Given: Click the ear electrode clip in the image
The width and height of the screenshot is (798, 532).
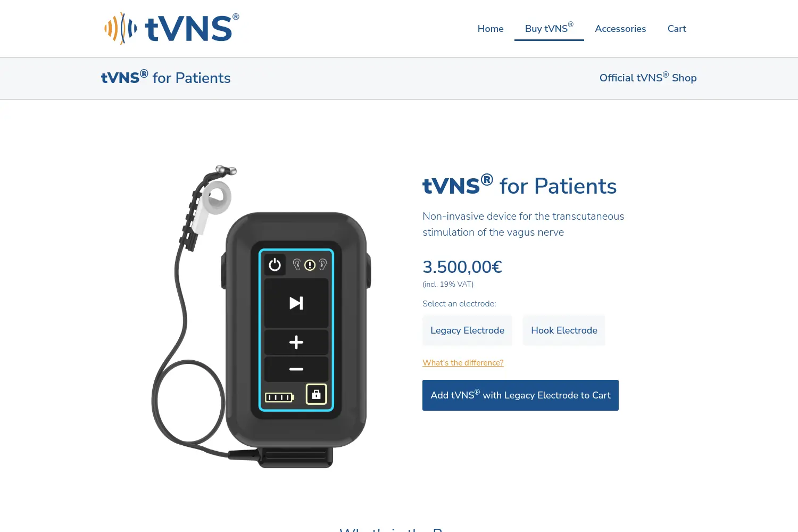Looking at the screenshot, I should 213,199.
